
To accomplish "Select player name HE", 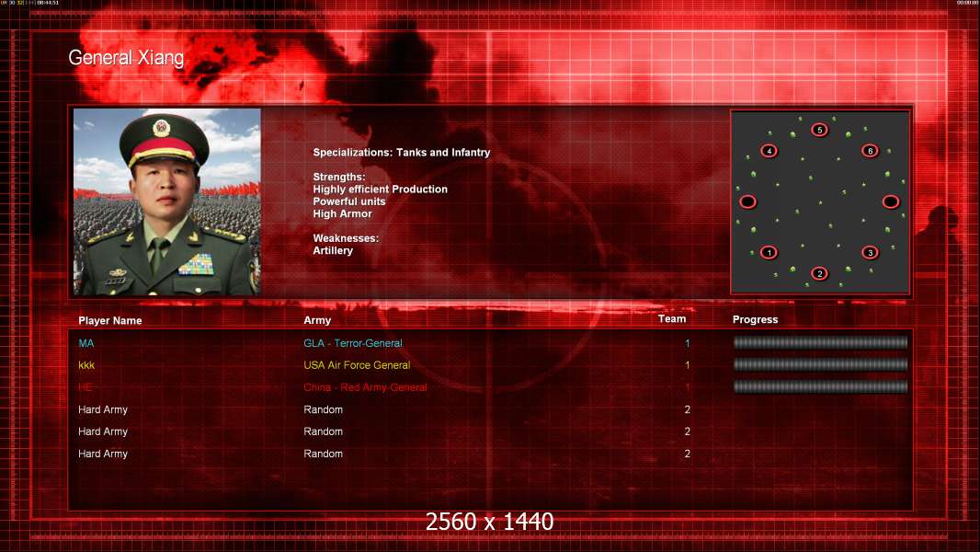I will coord(85,387).
